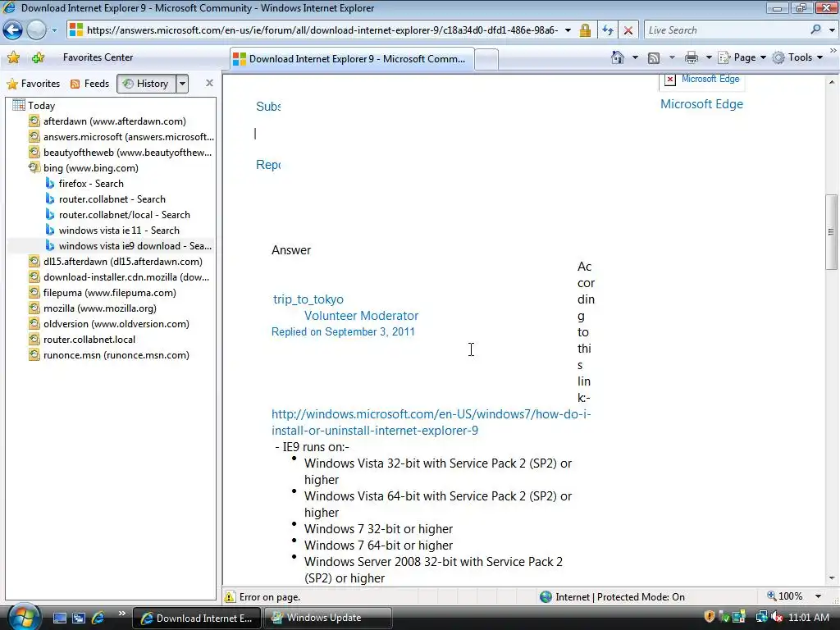This screenshot has height=630, width=840.
Task: Click the Internet zone globe icon
Action: [x=546, y=597]
